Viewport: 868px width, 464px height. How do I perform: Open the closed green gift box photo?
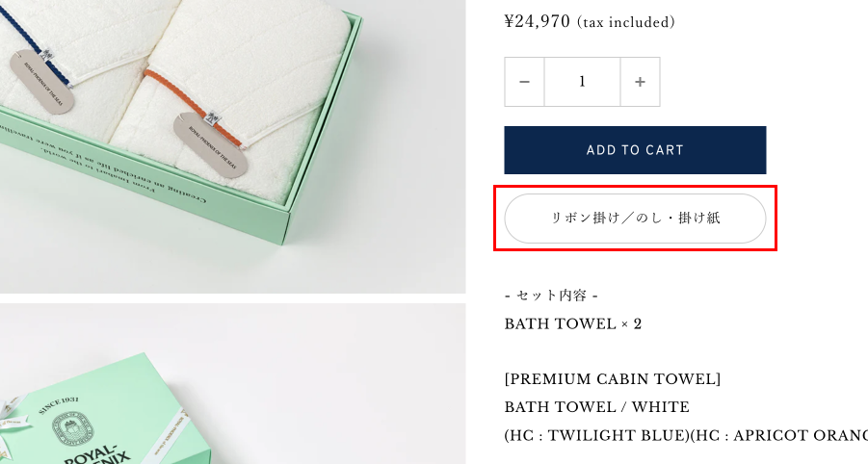[x=231, y=385]
